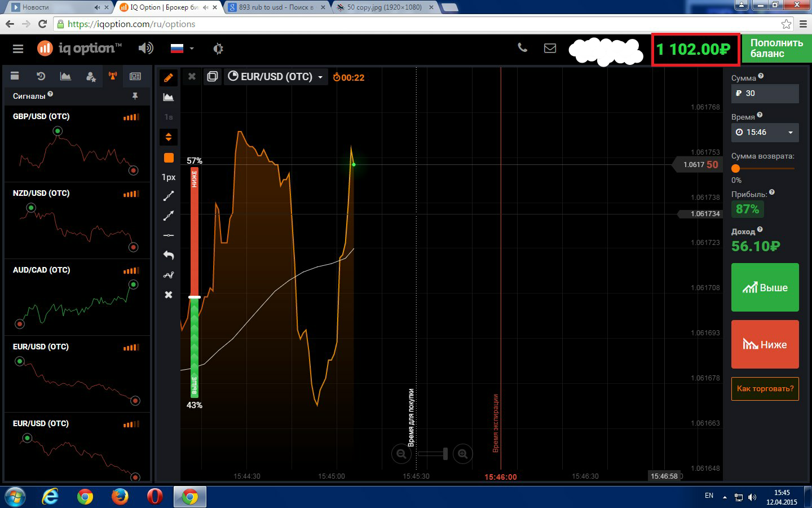Click the help icon beside Сумма
Viewport: 812px width, 508px height.
[761, 76]
